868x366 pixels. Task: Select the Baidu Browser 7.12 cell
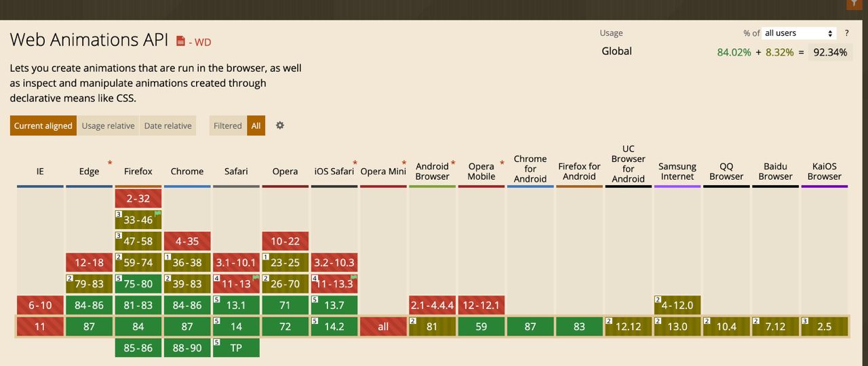point(776,327)
